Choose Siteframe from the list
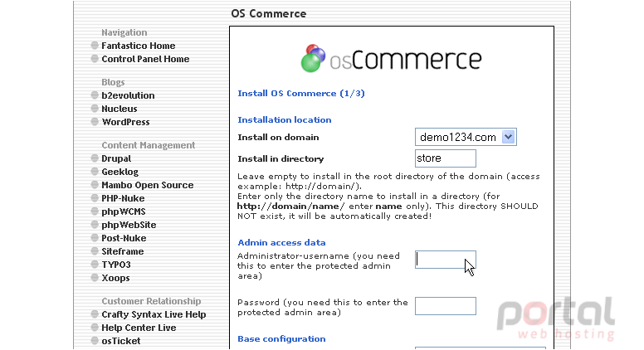The image size is (644, 350). [122, 251]
